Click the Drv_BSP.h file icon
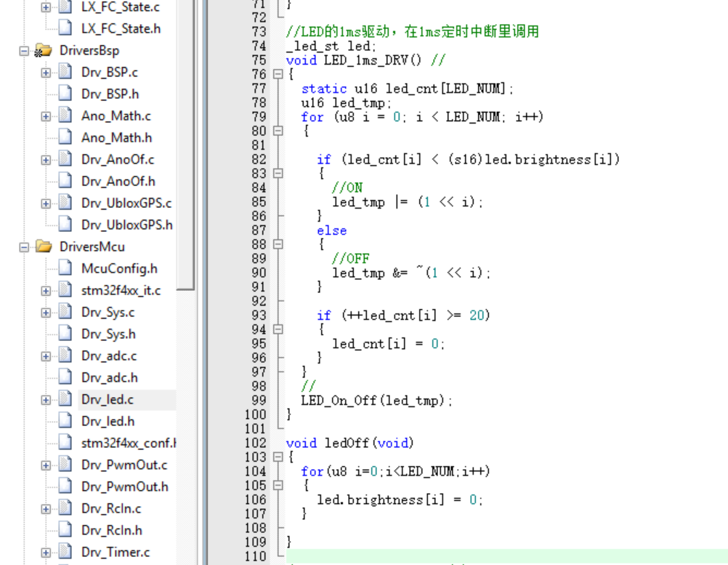 [x=65, y=93]
